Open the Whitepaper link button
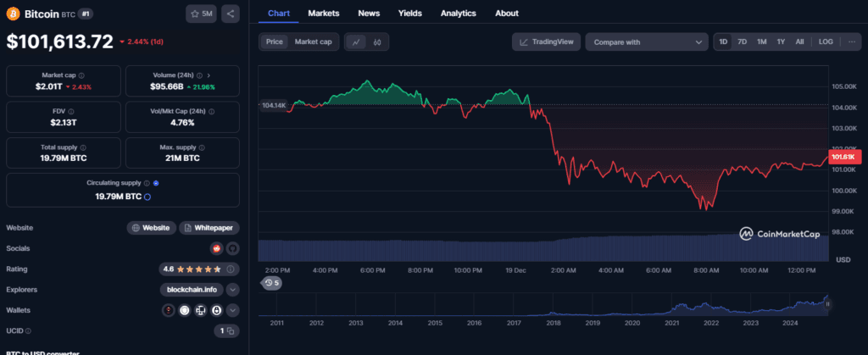This screenshot has width=868, height=355. click(x=209, y=228)
